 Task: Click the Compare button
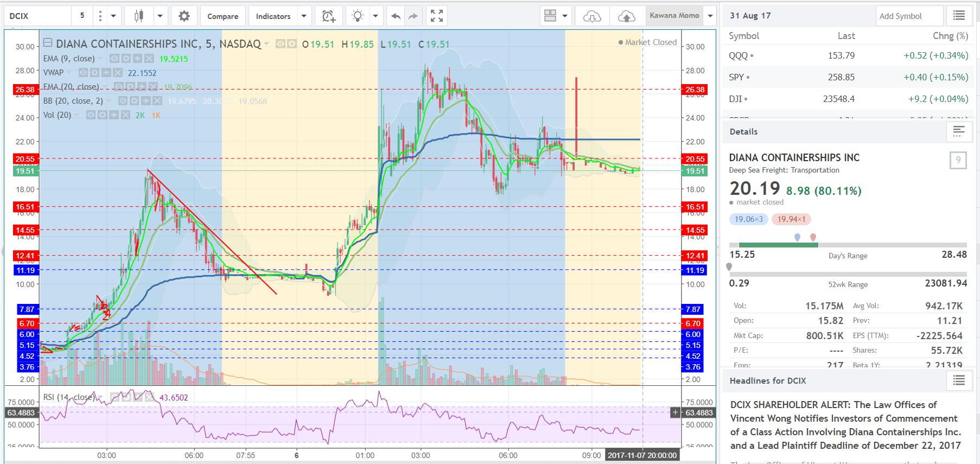coord(223,16)
